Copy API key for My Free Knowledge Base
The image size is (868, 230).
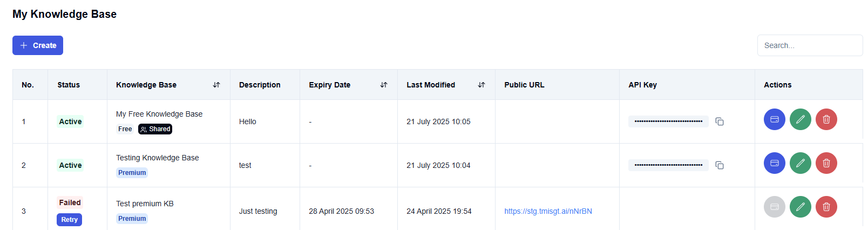tap(720, 121)
